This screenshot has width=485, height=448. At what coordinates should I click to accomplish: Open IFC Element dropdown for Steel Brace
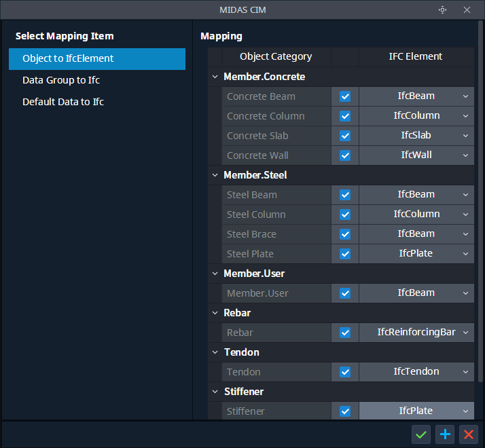[x=416, y=234]
